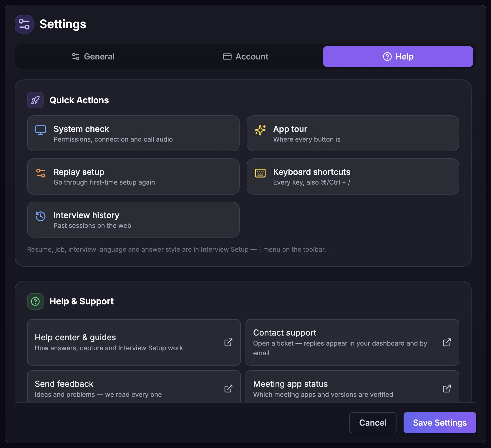Open external link icon for Send feedback
Image resolution: width=491 pixels, height=448 pixels.
coord(228,389)
